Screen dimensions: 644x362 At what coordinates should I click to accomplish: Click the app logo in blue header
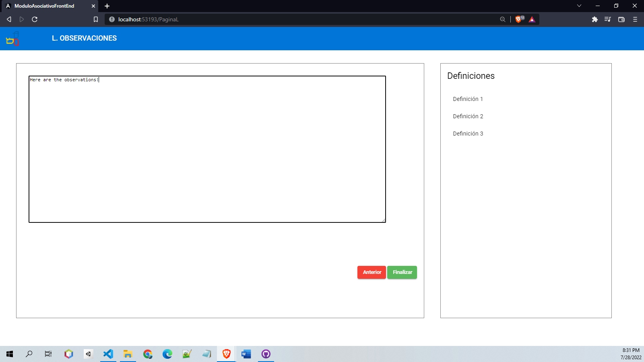coord(12,39)
